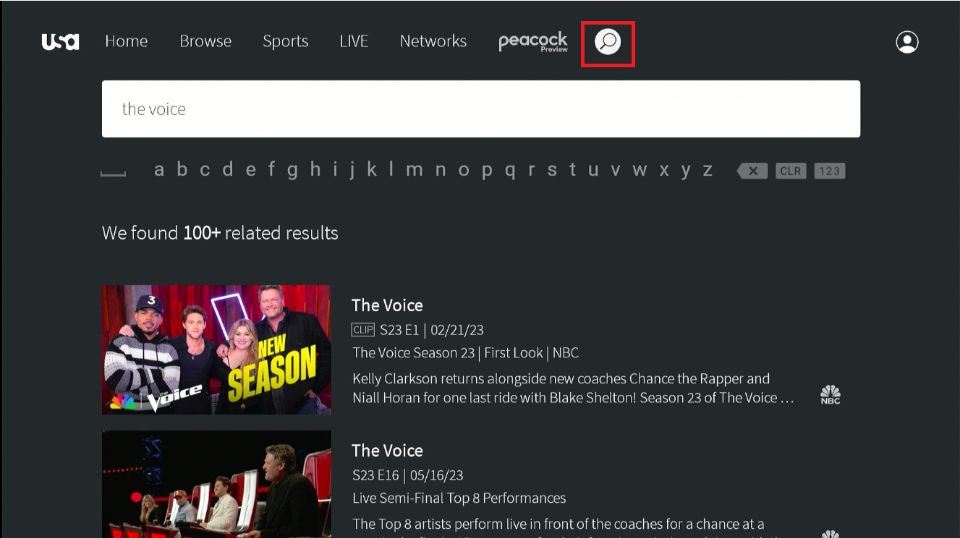
Task: Select letter g on keyboard
Action: click(293, 171)
